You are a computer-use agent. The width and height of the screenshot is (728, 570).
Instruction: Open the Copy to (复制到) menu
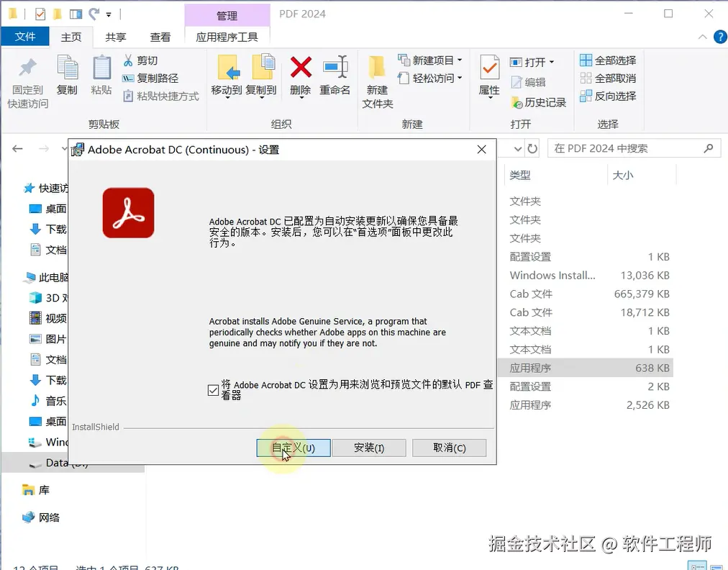[x=261, y=77]
